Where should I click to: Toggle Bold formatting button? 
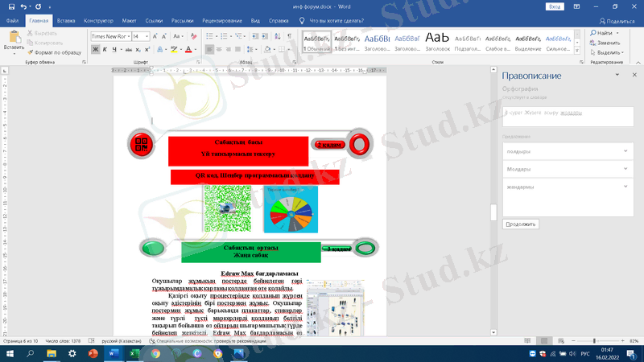[x=94, y=50]
